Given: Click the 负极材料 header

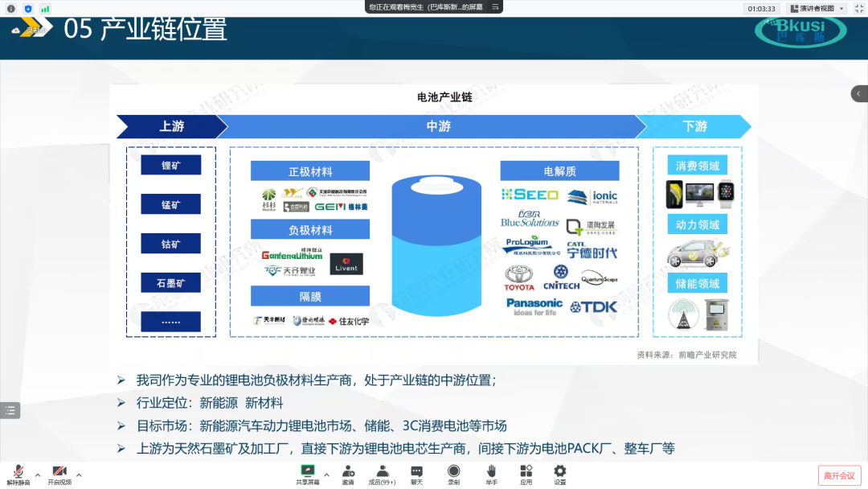Looking at the screenshot, I should tap(310, 229).
